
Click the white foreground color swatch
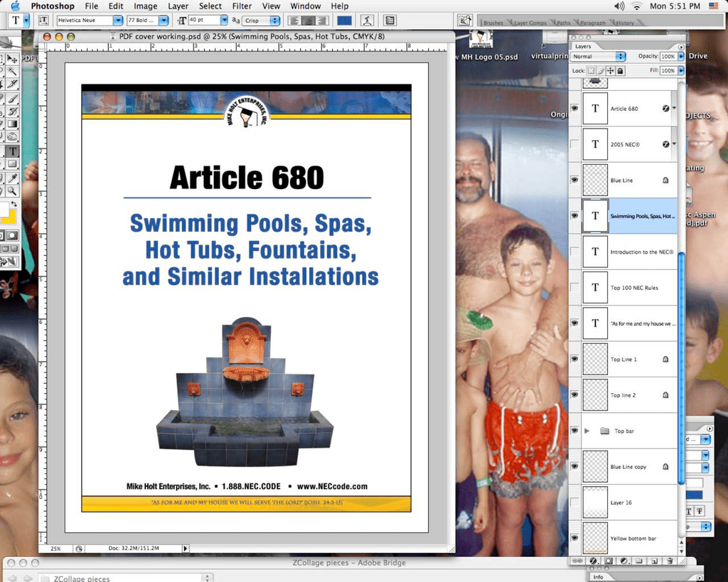[x=4, y=209]
